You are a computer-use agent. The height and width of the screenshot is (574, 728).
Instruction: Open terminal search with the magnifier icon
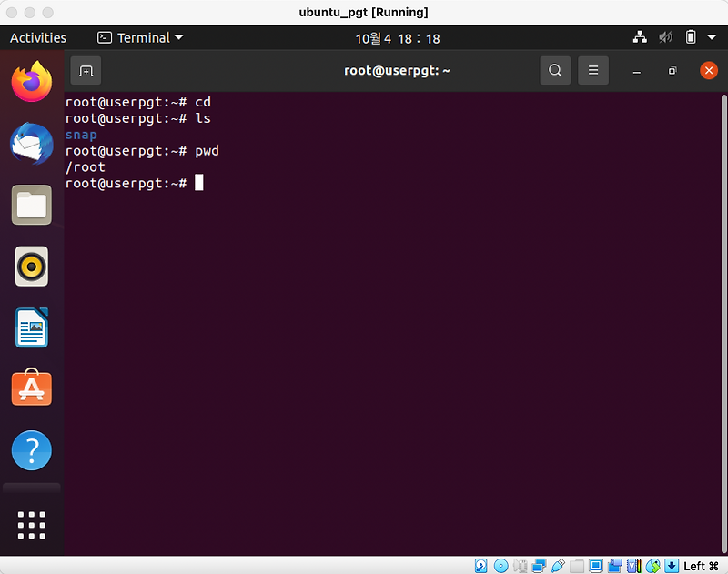click(x=555, y=70)
